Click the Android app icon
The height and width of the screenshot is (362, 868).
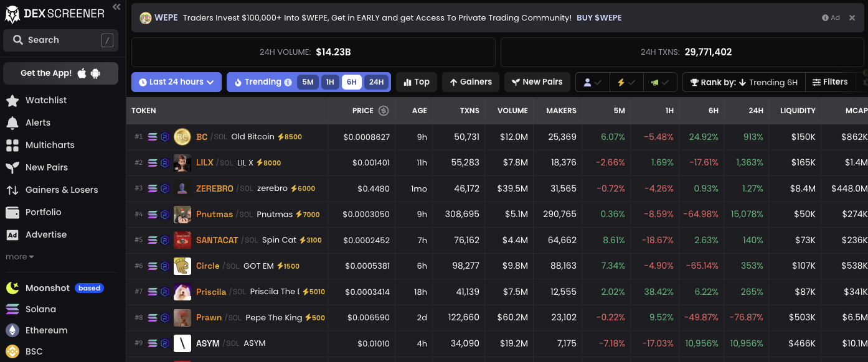click(95, 73)
